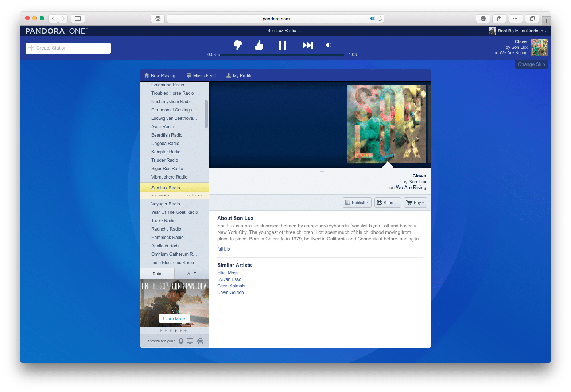Select the Omnium Gatherum Radio station
This screenshot has height=392, width=571.
click(x=174, y=254)
